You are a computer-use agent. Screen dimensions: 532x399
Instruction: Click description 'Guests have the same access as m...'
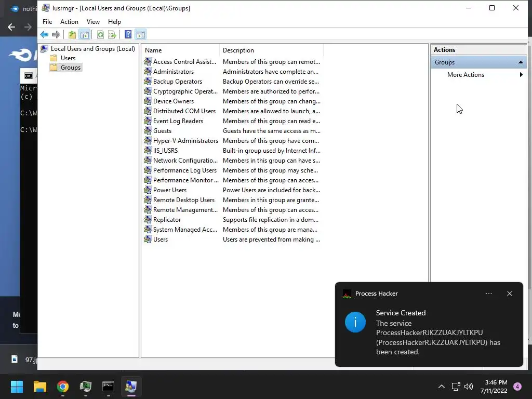tap(271, 130)
